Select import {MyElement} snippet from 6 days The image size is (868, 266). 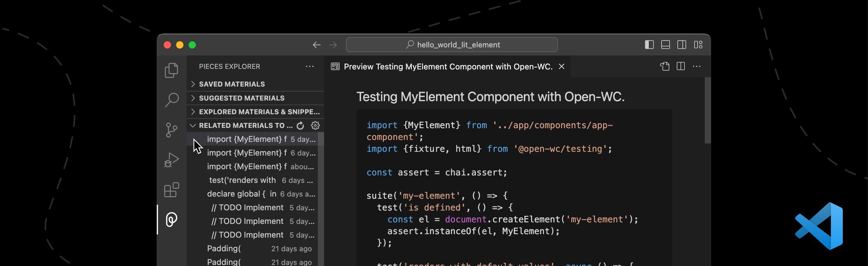pyautogui.click(x=255, y=153)
